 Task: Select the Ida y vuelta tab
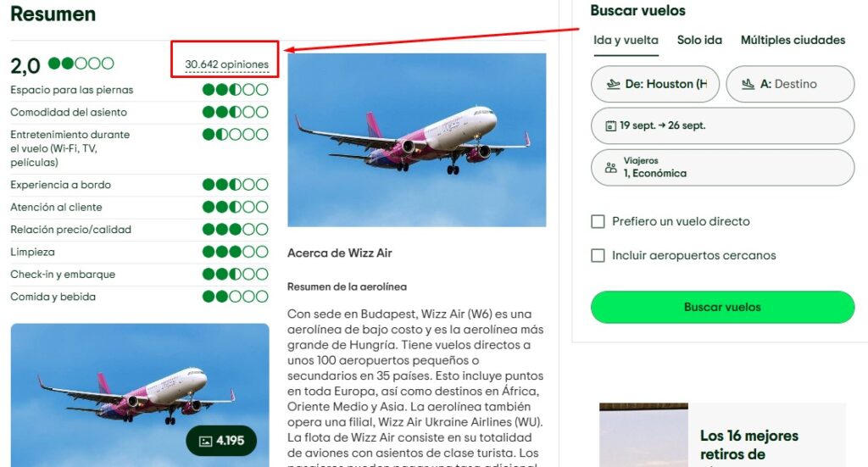pyautogui.click(x=626, y=40)
